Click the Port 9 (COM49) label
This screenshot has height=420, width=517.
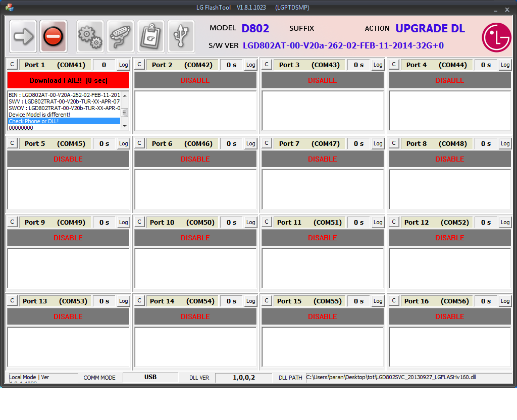click(x=55, y=223)
